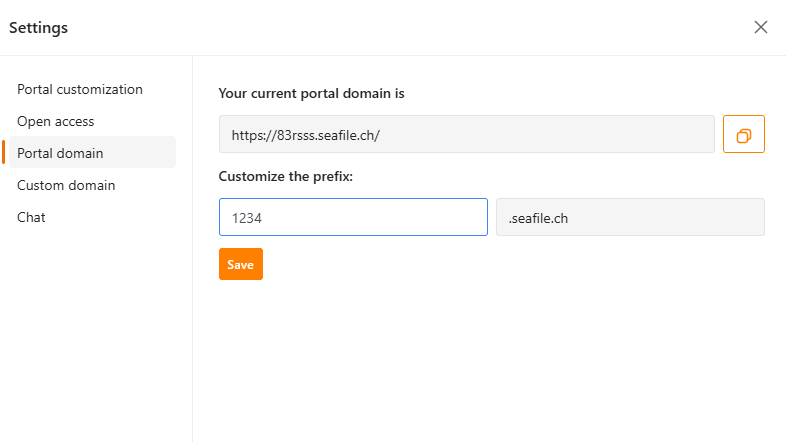Open the Chat settings section
This screenshot has width=786, height=442.
click(x=31, y=217)
